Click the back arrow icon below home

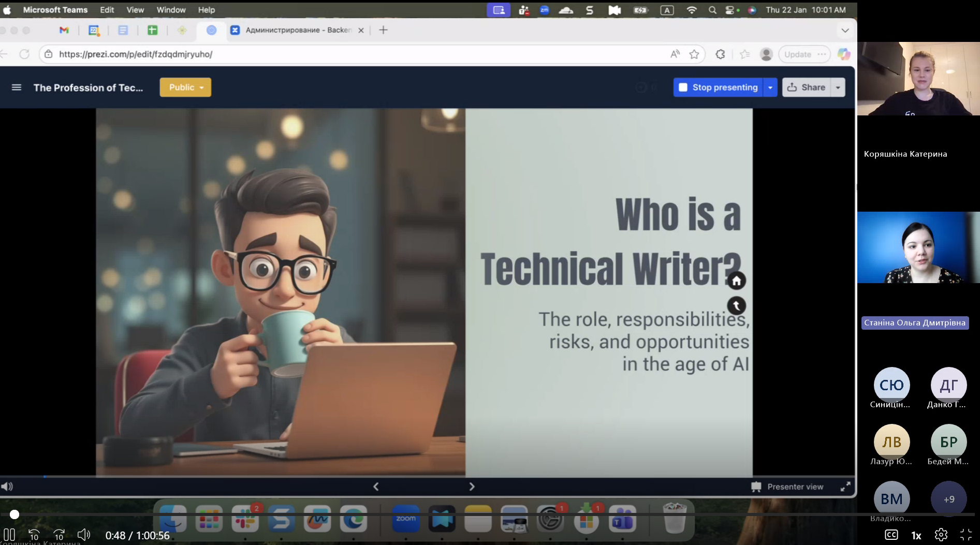(x=736, y=306)
